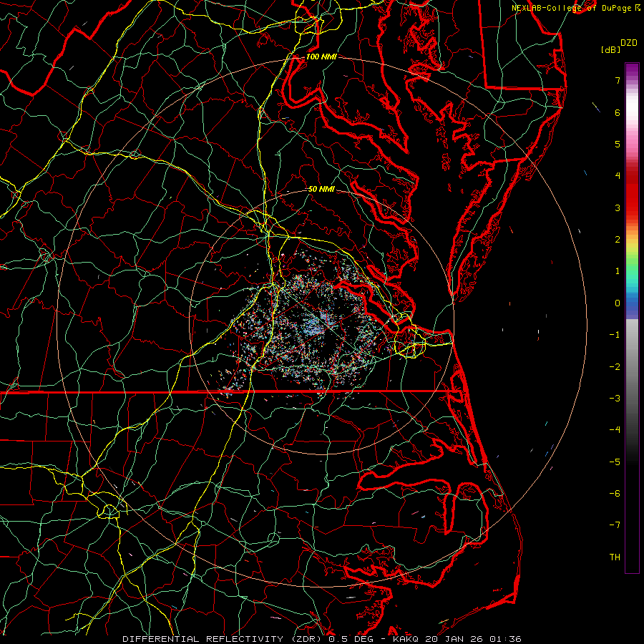Click the 7 dB value on color scale
This screenshot has height=644, width=644.
tap(618, 80)
